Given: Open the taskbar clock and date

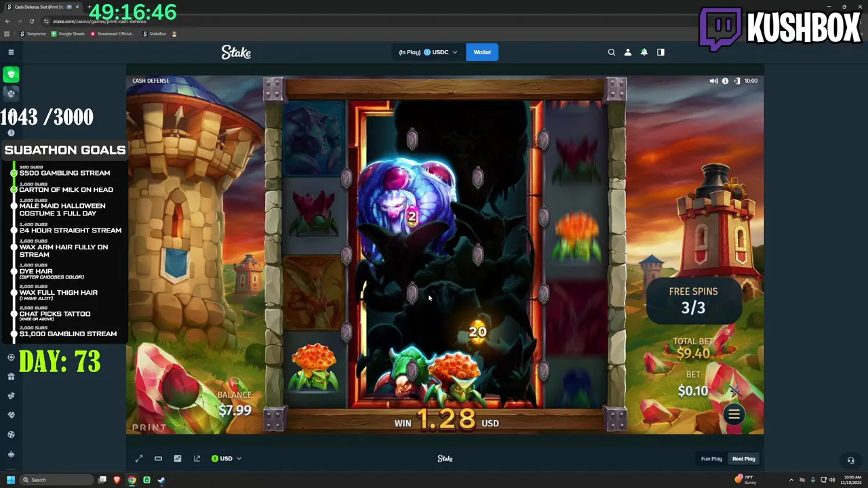Looking at the screenshot, I should [x=852, y=480].
